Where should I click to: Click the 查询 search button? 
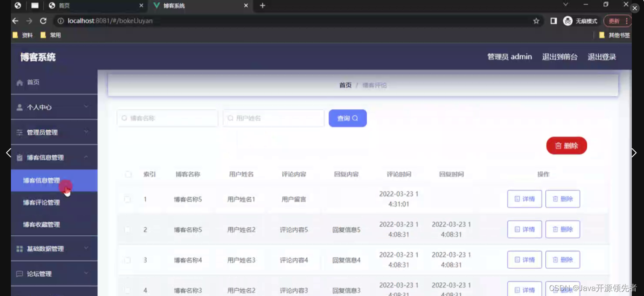(347, 118)
